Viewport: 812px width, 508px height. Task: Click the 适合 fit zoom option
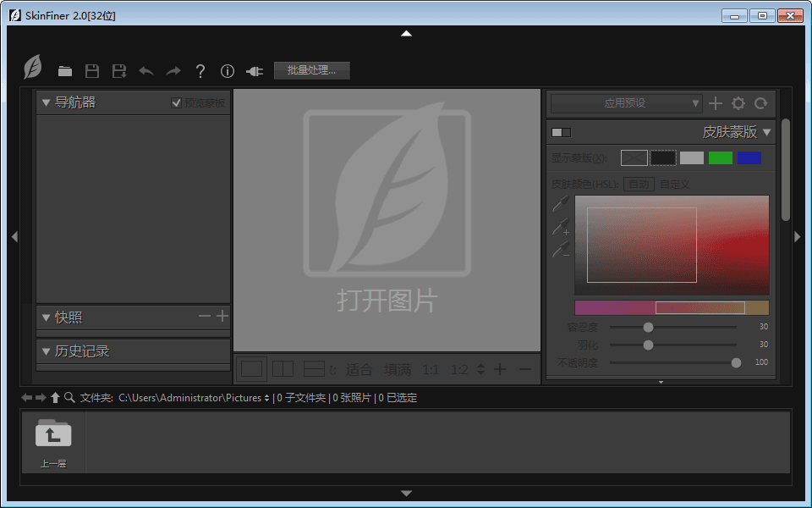[x=359, y=370]
